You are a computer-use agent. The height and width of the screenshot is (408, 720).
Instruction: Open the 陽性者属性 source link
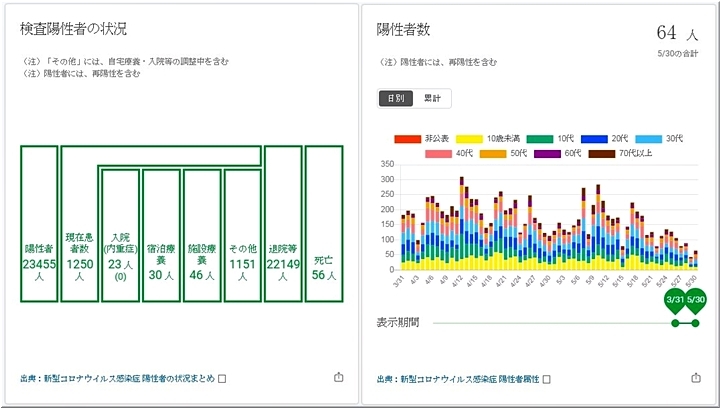[461, 379]
